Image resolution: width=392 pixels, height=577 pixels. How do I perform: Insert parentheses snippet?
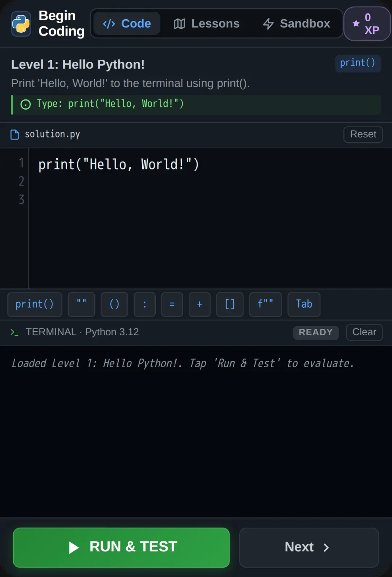(x=114, y=304)
